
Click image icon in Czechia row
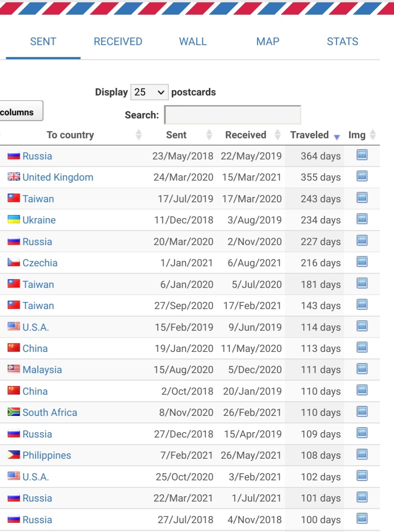point(362,262)
